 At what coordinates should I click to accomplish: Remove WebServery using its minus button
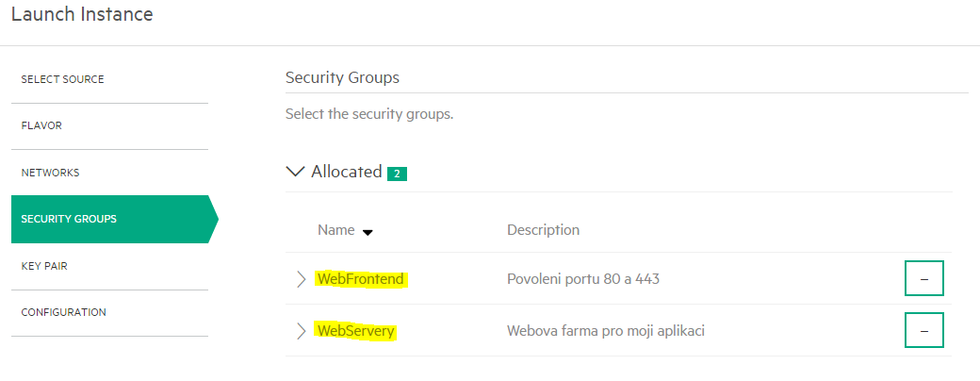pos(923,330)
